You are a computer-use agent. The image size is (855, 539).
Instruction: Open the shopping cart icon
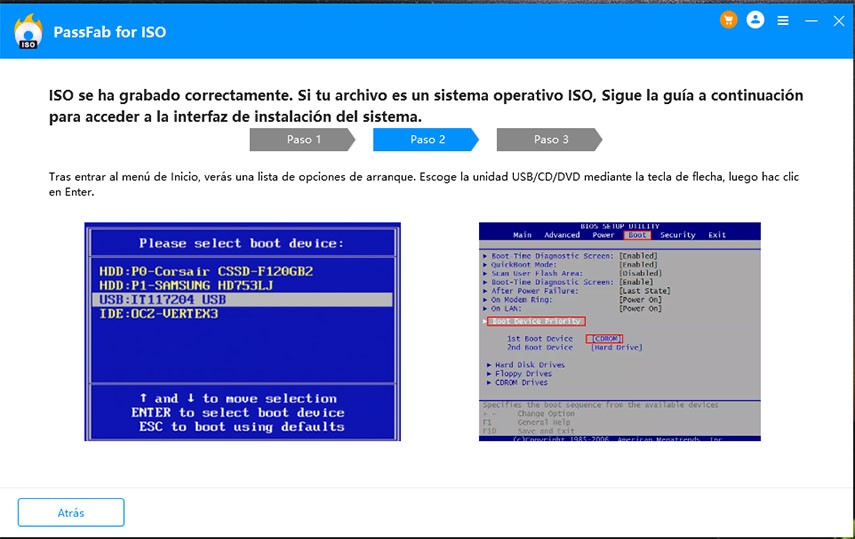tap(728, 20)
